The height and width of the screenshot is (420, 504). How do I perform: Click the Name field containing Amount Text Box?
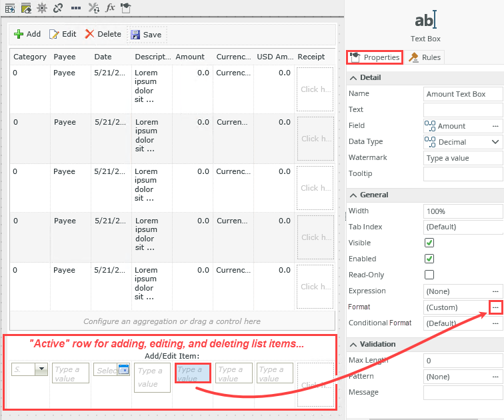point(463,94)
